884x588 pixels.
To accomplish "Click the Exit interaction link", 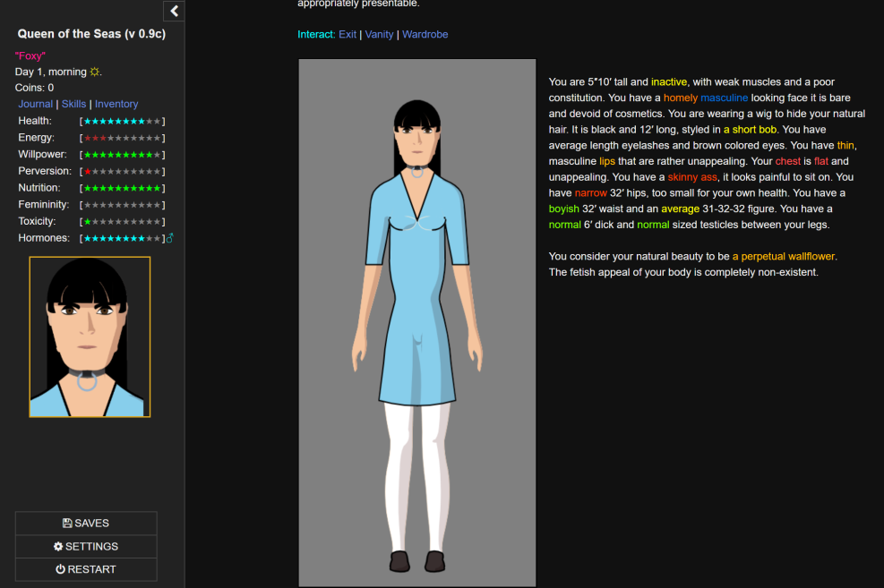I will (x=348, y=34).
